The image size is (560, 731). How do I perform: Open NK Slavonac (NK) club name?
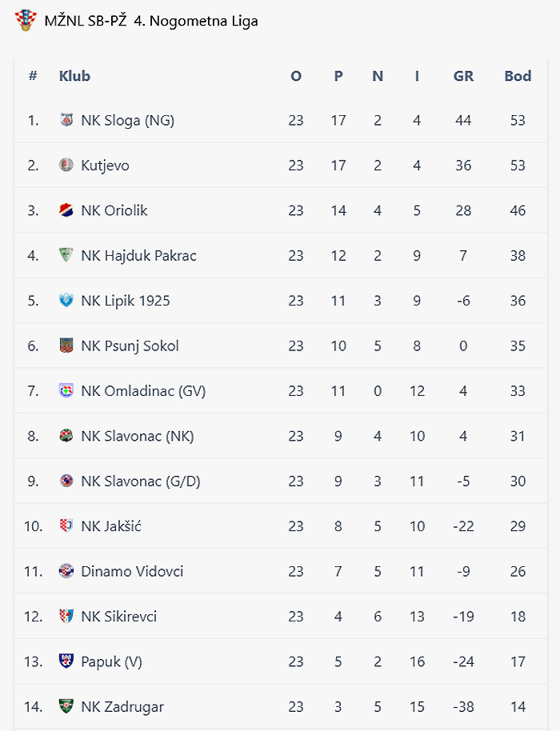click(x=137, y=436)
